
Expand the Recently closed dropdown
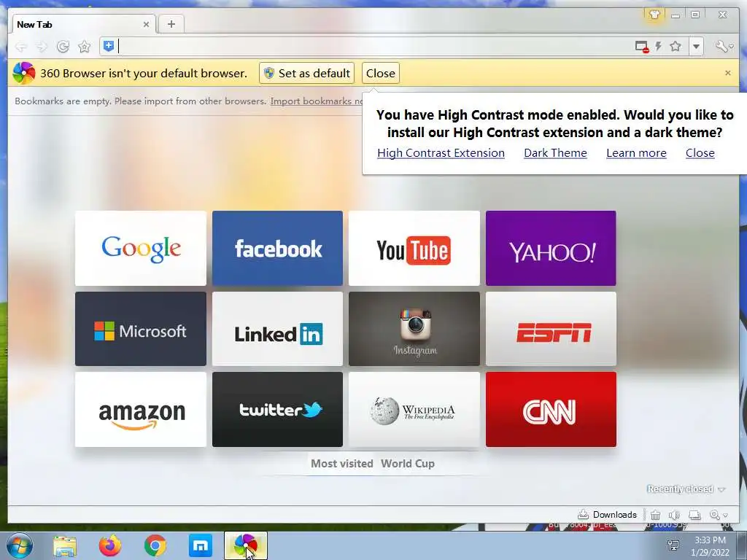click(686, 489)
